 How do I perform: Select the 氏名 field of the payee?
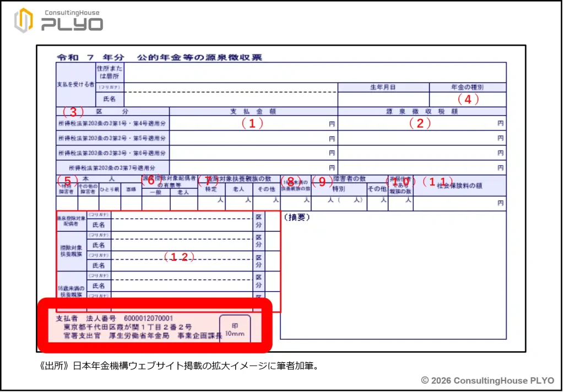230,100
